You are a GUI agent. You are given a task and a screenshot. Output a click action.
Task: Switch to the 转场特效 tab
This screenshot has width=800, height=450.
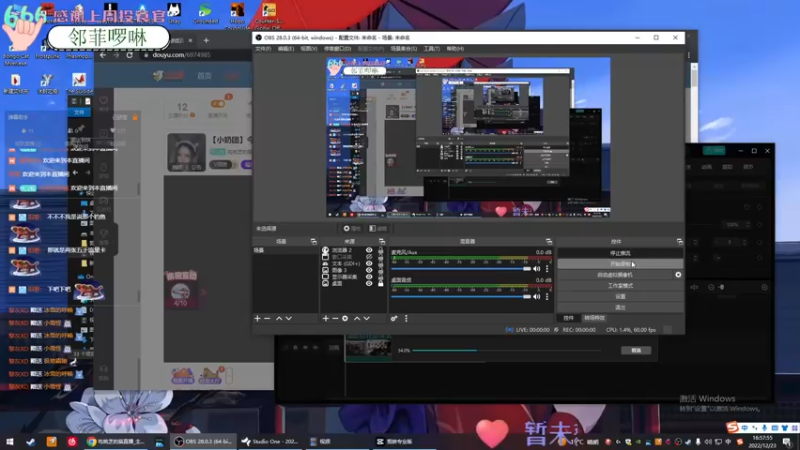coord(594,318)
